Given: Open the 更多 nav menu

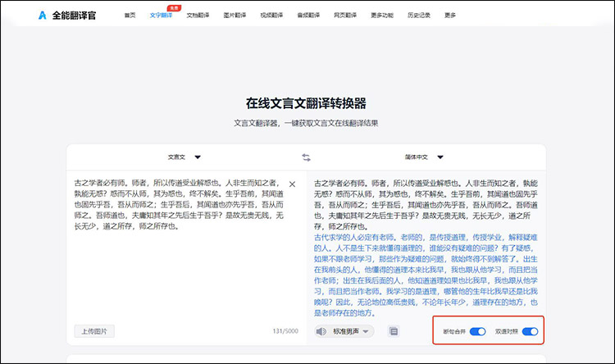Looking at the screenshot, I should 450,16.
